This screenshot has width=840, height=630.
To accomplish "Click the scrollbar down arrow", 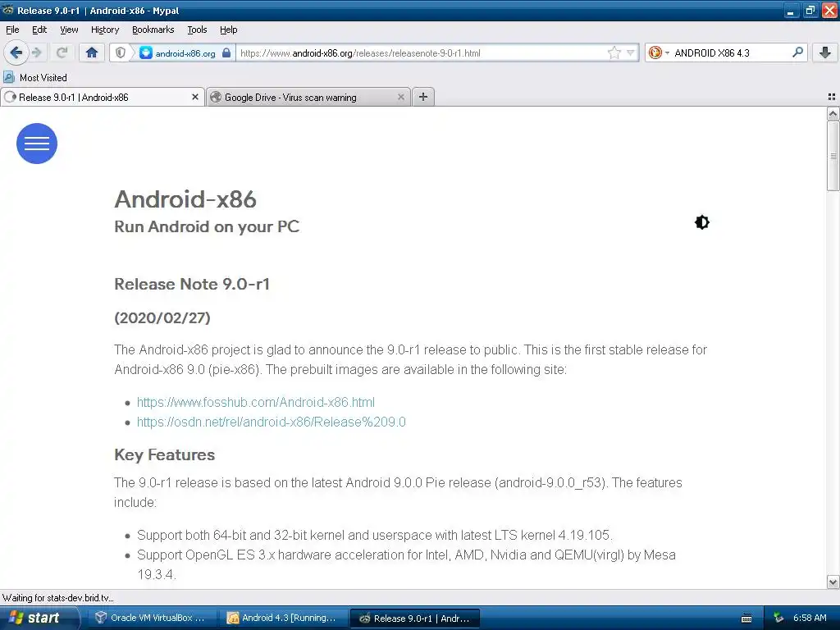I will 833,582.
